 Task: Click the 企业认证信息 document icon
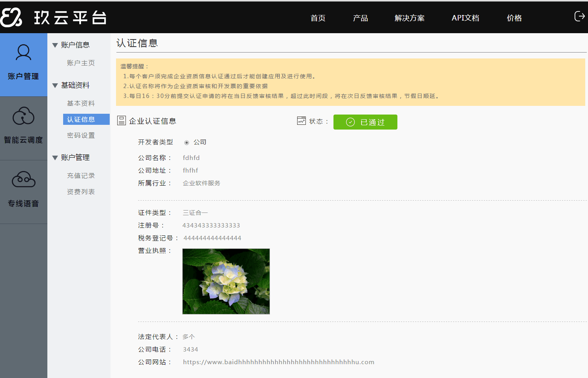coord(122,120)
